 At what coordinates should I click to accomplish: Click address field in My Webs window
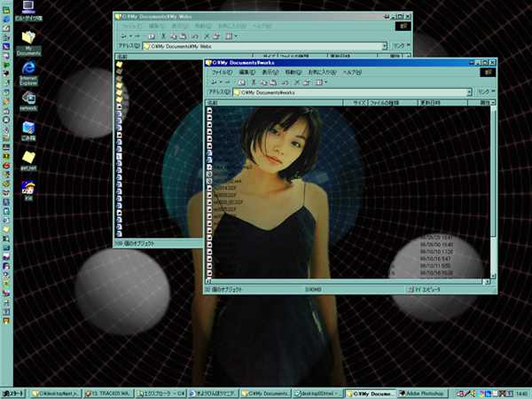[x=264, y=46]
